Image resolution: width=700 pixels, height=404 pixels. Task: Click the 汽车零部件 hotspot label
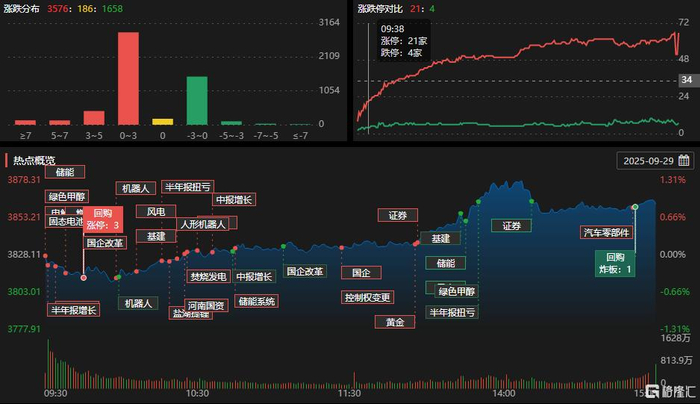coord(606,232)
